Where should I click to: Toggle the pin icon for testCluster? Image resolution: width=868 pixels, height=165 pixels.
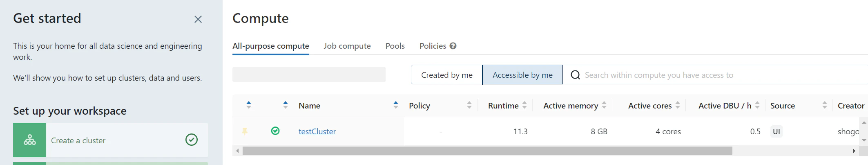245,131
